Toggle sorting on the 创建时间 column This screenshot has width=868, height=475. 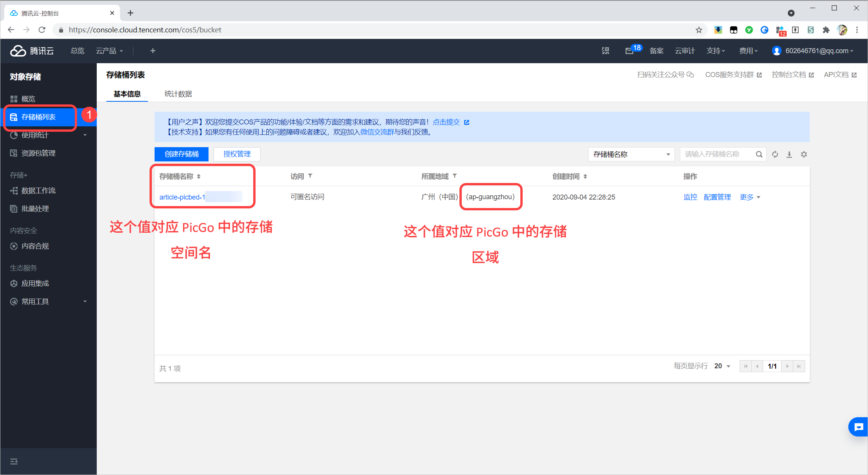point(585,176)
